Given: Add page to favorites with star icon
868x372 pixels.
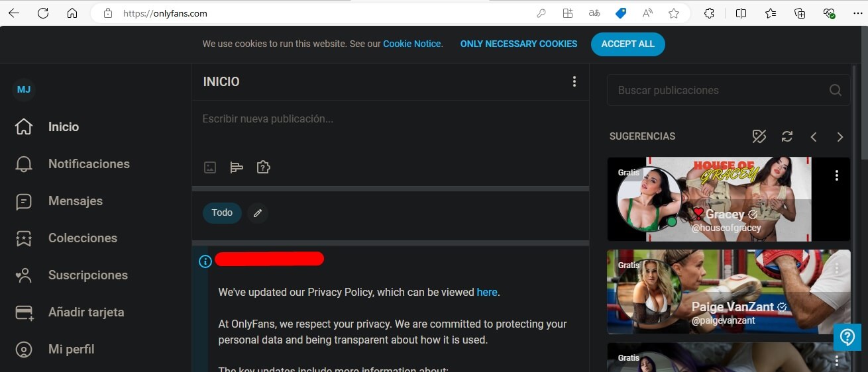Looking at the screenshot, I should (674, 13).
